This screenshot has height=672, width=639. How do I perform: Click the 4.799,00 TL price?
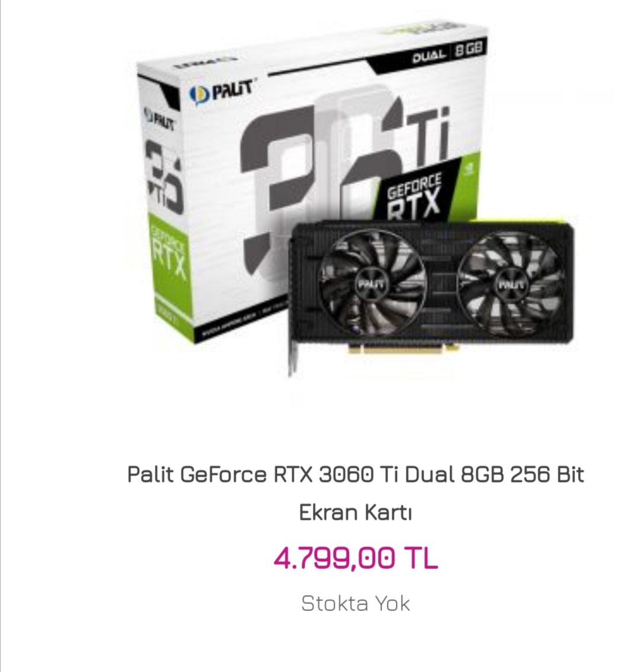(356, 558)
